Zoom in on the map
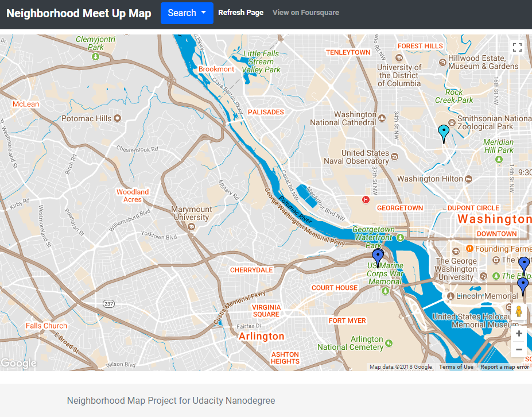This screenshot has width=532, height=417. 519,334
